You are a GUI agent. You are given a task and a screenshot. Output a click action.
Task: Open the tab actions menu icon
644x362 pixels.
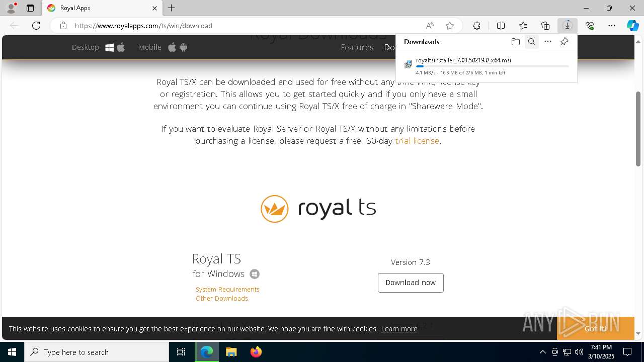pos(30,8)
